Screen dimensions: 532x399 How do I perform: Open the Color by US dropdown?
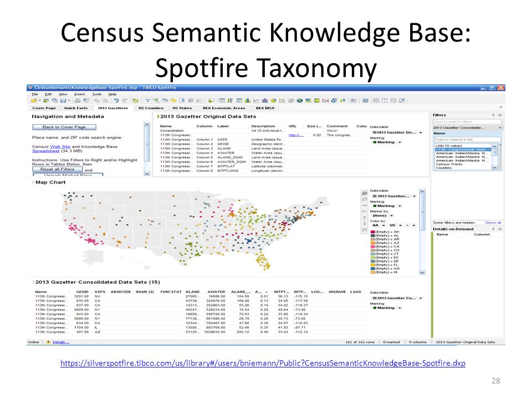pos(396,226)
